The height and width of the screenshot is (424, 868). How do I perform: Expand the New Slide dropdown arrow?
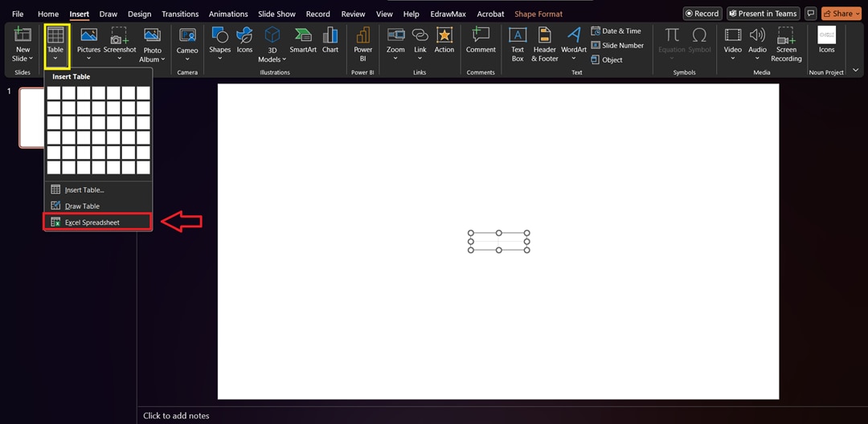[31, 59]
